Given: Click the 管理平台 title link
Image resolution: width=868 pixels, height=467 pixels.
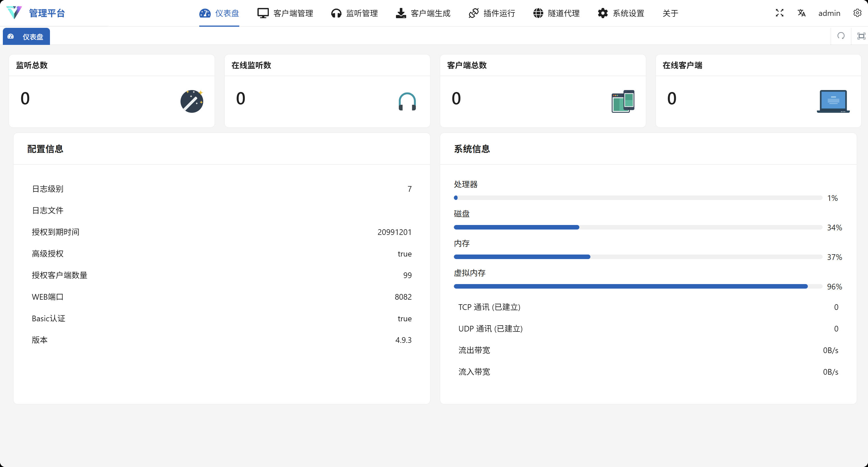Looking at the screenshot, I should click(x=47, y=13).
